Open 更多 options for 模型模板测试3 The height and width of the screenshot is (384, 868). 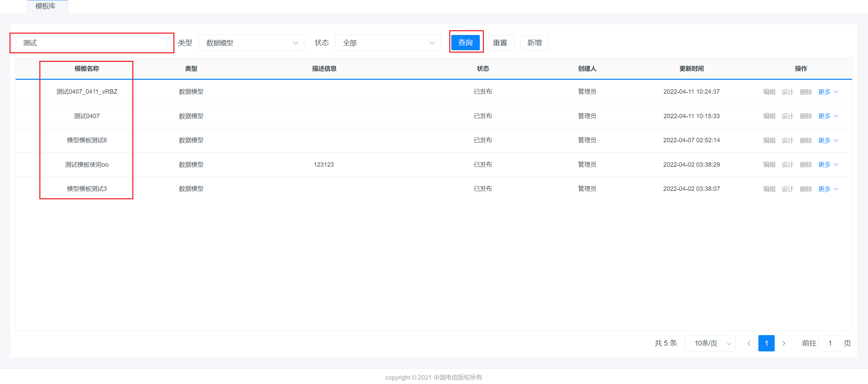point(828,189)
